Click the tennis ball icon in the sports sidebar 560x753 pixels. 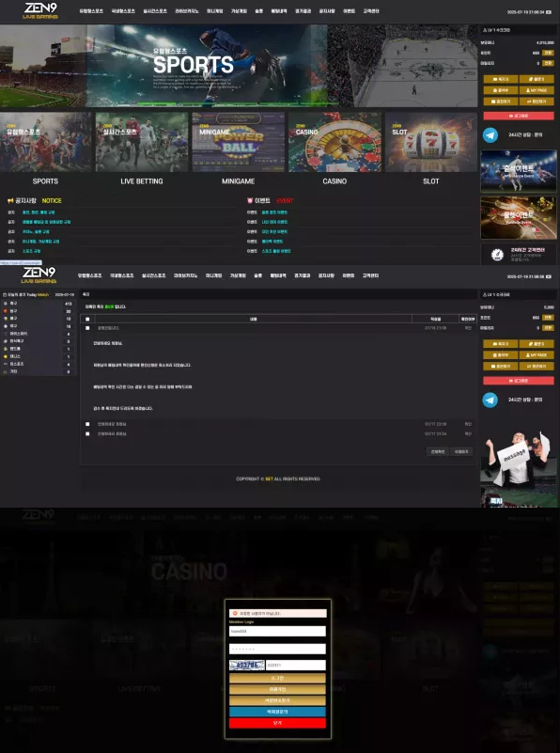pos(6,356)
